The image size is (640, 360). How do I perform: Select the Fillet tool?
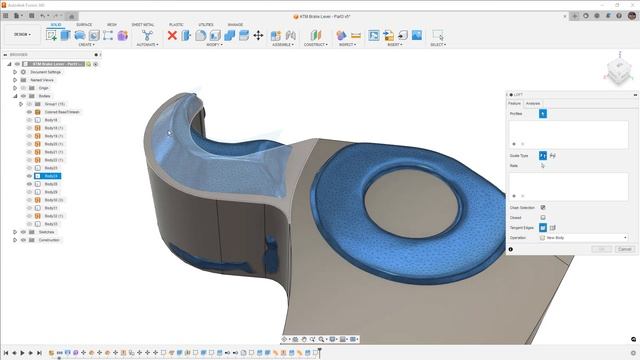click(x=200, y=36)
